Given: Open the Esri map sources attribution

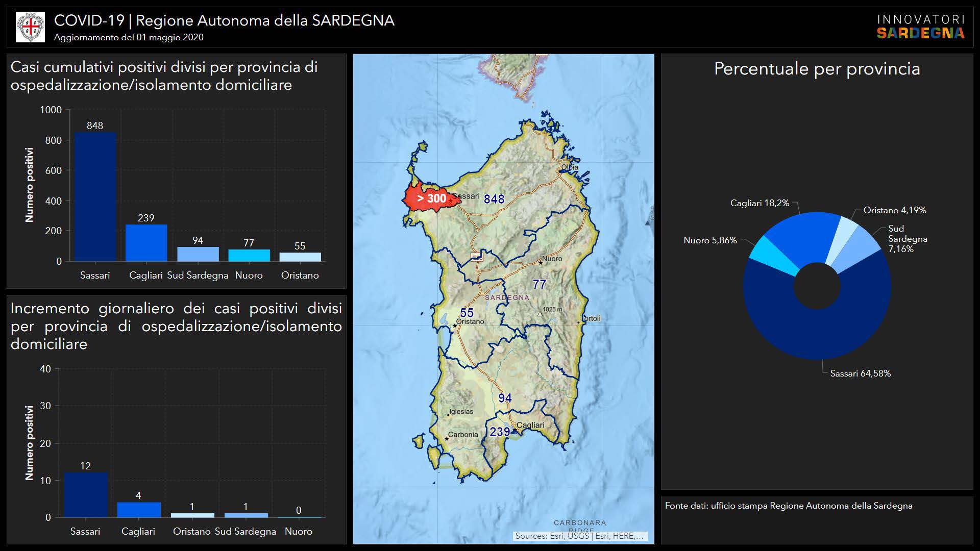Looking at the screenshot, I should click(580, 536).
